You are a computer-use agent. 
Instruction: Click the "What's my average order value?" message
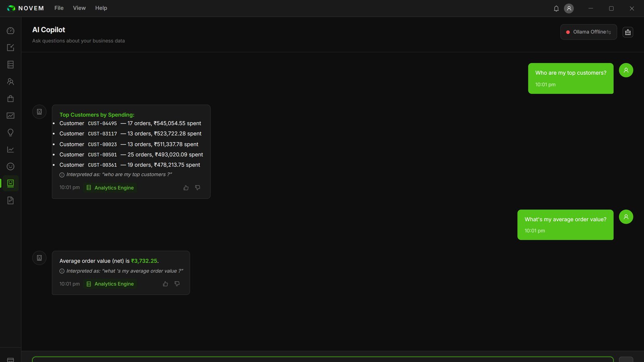coord(566,225)
